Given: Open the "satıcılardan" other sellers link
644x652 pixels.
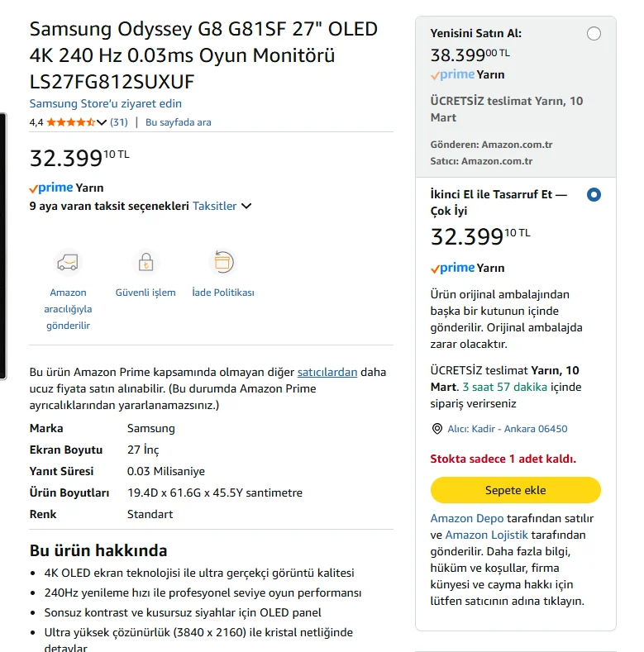Looking at the screenshot, I should tap(327, 372).
